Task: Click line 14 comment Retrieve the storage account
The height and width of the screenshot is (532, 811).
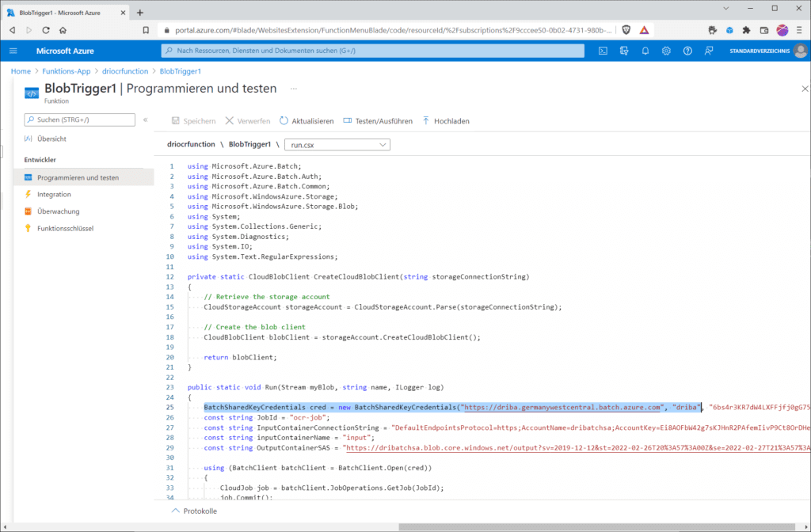Action: 266,297
